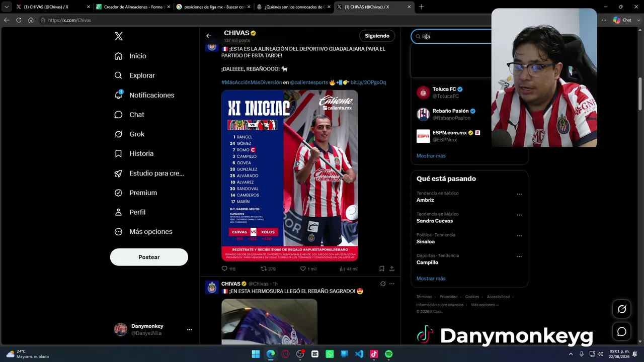Open the floating messages chat button
Image resolution: width=644 pixels, height=362 pixels.
click(622, 332)
